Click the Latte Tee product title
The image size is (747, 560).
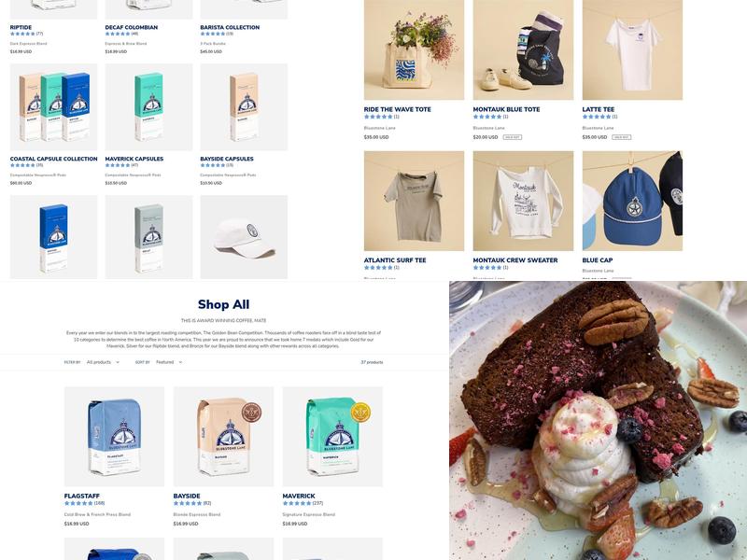point(599,109)
